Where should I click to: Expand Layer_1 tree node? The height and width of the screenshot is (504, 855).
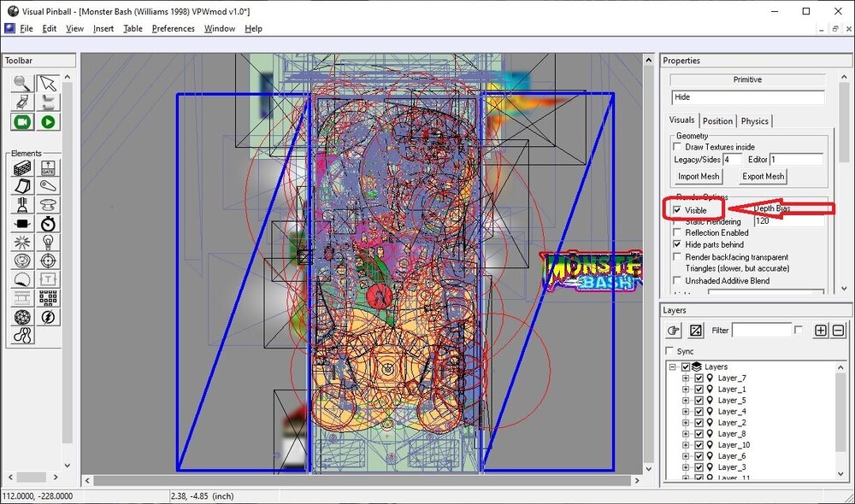point(686,389)
